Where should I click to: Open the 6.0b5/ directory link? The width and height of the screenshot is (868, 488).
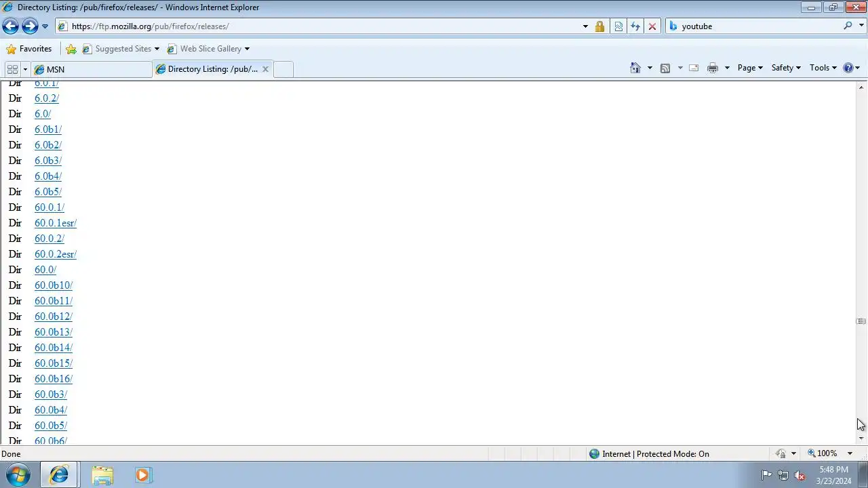(x=48, y=192)
